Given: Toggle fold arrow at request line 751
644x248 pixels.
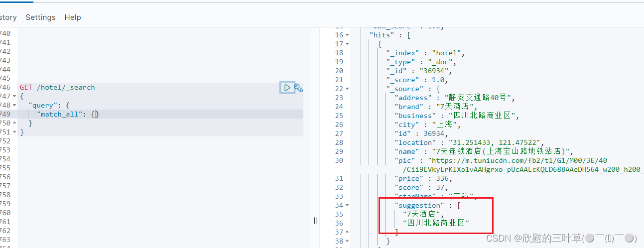Looking at the screenshot, I should click(14, 132).
